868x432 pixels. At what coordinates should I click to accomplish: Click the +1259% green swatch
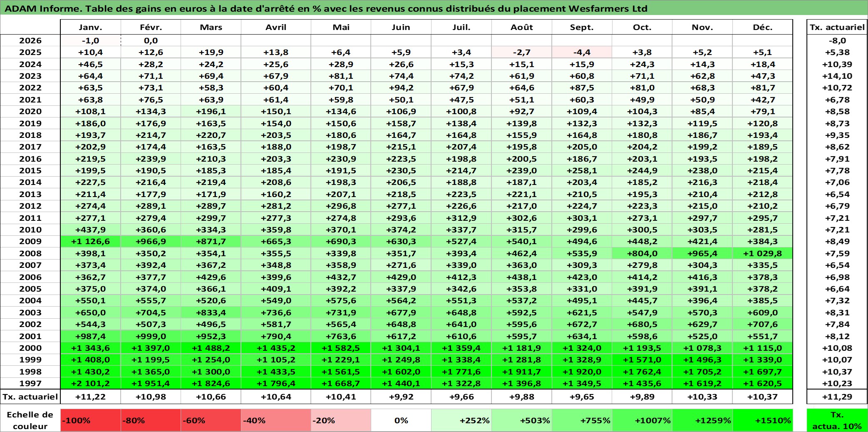point(702,420)
